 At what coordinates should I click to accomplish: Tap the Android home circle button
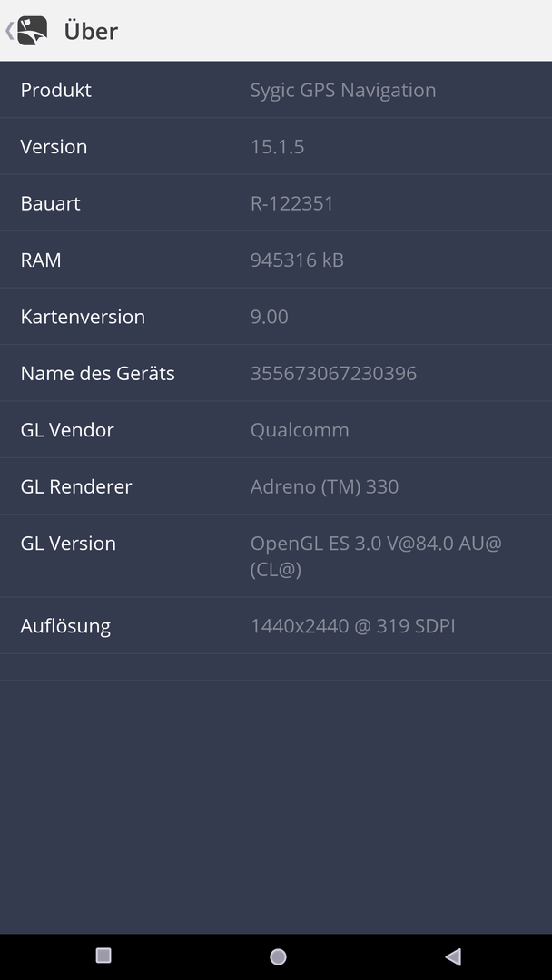click(278, 956)
